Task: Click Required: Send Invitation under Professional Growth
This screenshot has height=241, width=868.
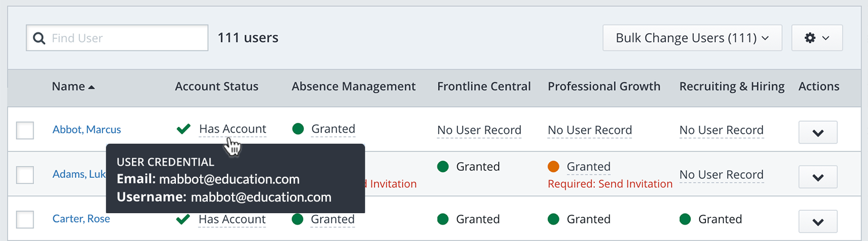Action: (610, 184)
